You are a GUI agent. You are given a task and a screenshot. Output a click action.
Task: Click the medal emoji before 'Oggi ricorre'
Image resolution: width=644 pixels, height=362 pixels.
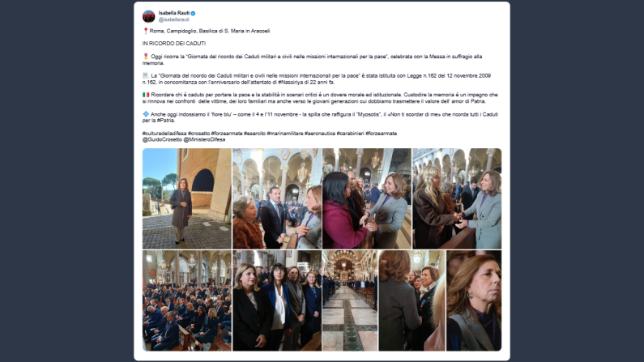(x=145, y=56)
